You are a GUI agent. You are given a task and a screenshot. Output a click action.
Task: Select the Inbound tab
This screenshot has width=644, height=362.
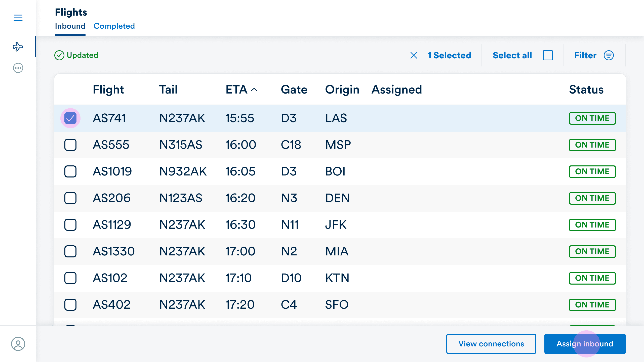[70, 26]
